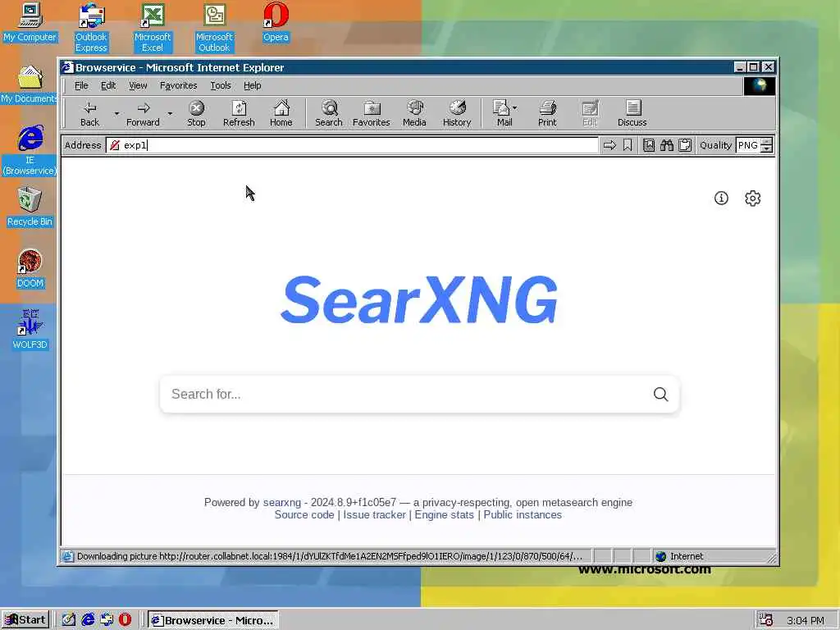The image size is (840, 630).
Task: Click the clipboard icon in address toolbar
Action: (x=685, y=145)
